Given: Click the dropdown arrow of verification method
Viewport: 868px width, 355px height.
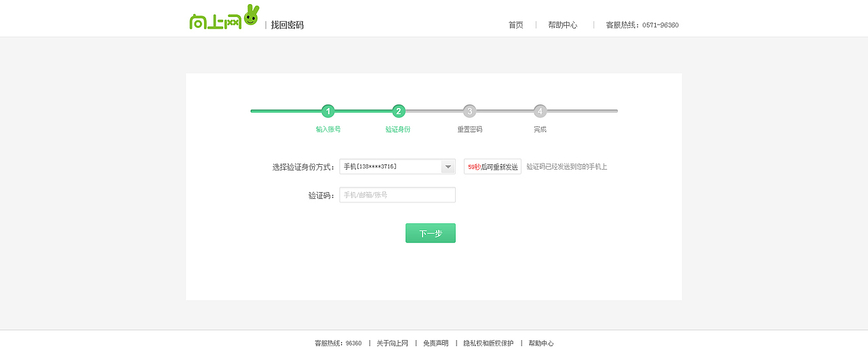Looking at the screenshot, I should tap(448, 166).
